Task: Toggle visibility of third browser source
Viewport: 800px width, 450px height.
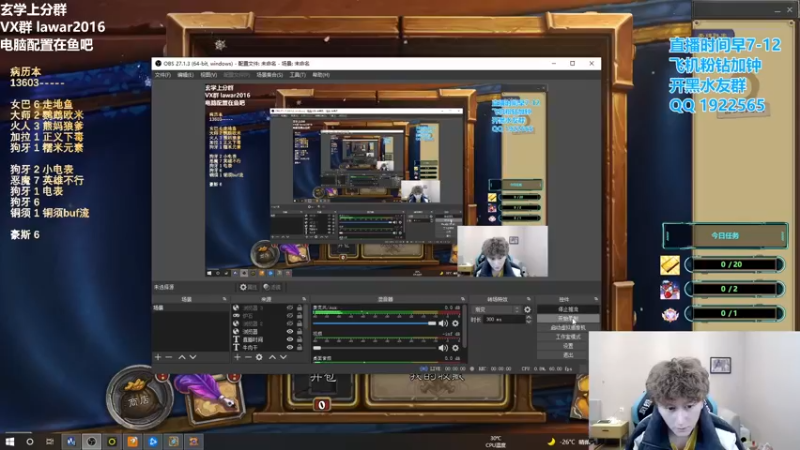Action: 290,323
